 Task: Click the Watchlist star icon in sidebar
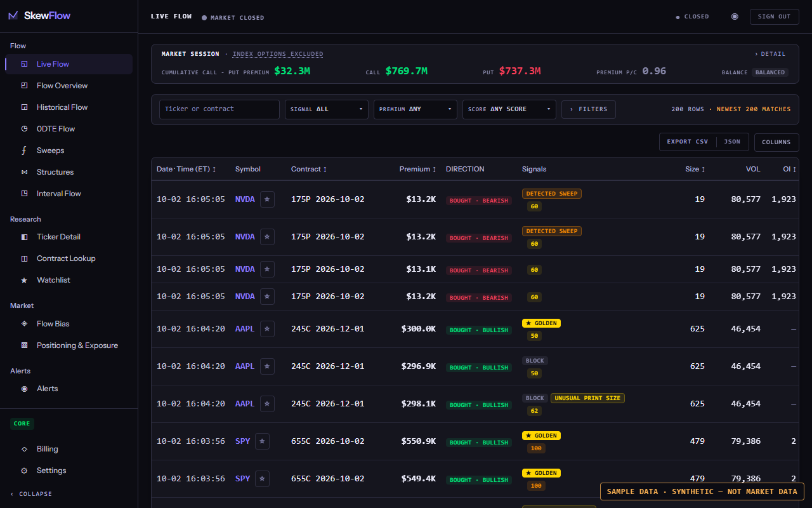click(x=24, y=280)
